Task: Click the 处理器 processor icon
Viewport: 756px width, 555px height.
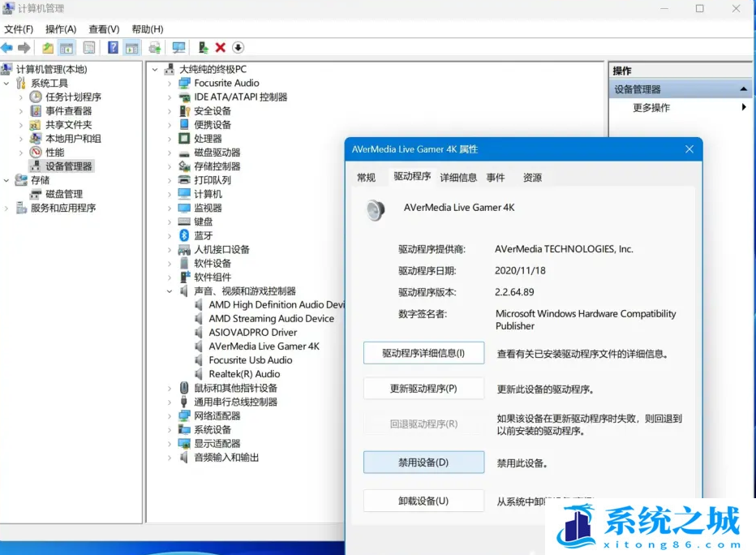Action: point(184,139)
